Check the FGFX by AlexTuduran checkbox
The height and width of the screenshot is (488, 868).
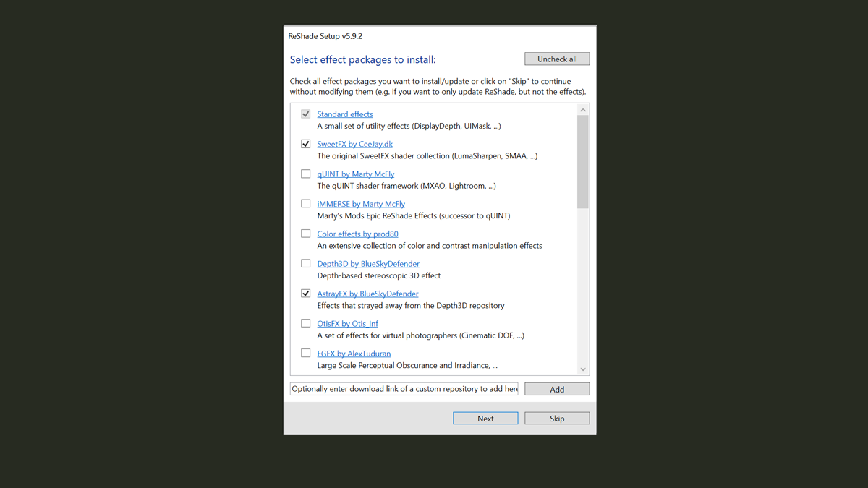pyautogui.click(x=306, y=354)
